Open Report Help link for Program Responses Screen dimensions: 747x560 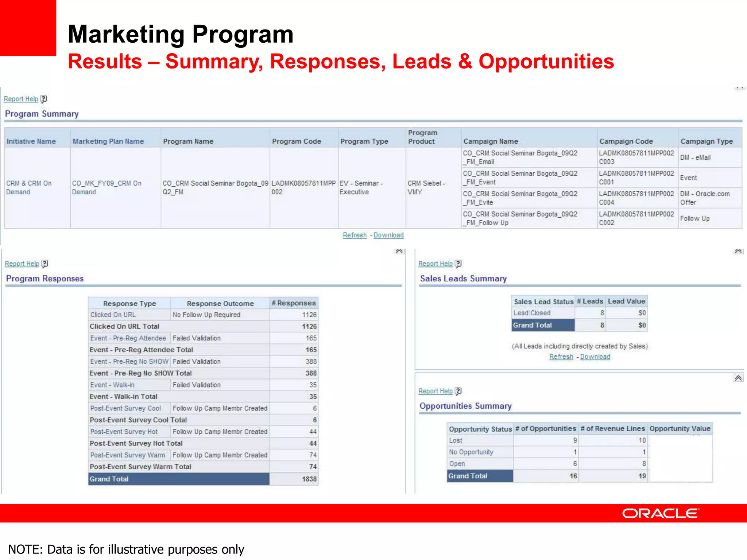point(22,264)
